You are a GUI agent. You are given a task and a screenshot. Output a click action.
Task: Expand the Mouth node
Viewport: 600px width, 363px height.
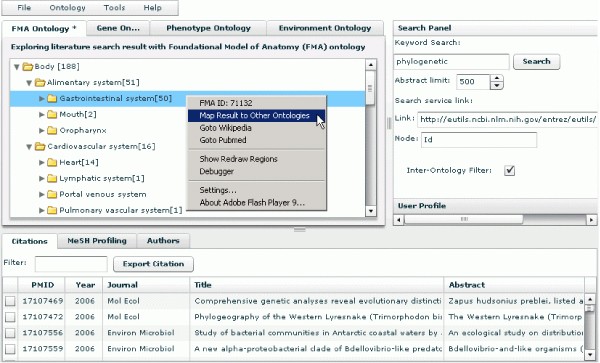coord(41,114)
